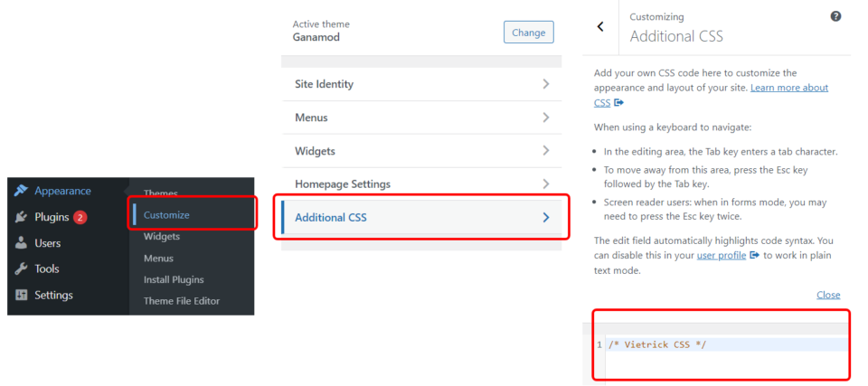Click the Tools wrench icon
This screenshot has height=386, width=868.
coord(21,268)
